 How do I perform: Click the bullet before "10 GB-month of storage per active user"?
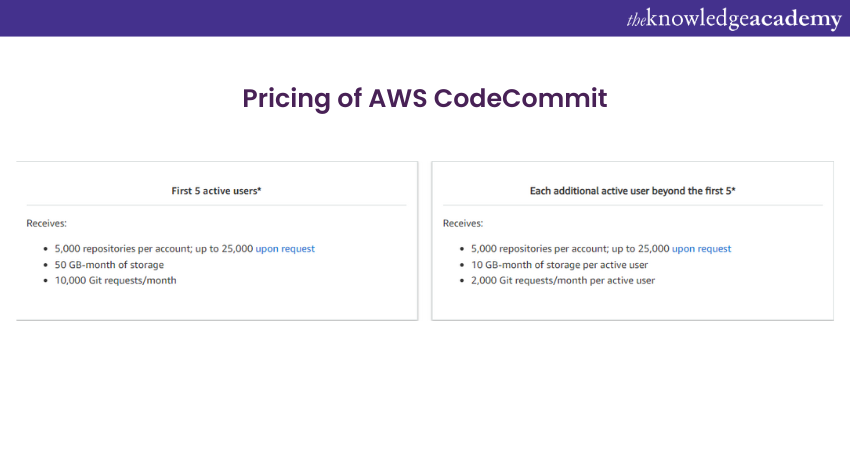click(462, 265)
